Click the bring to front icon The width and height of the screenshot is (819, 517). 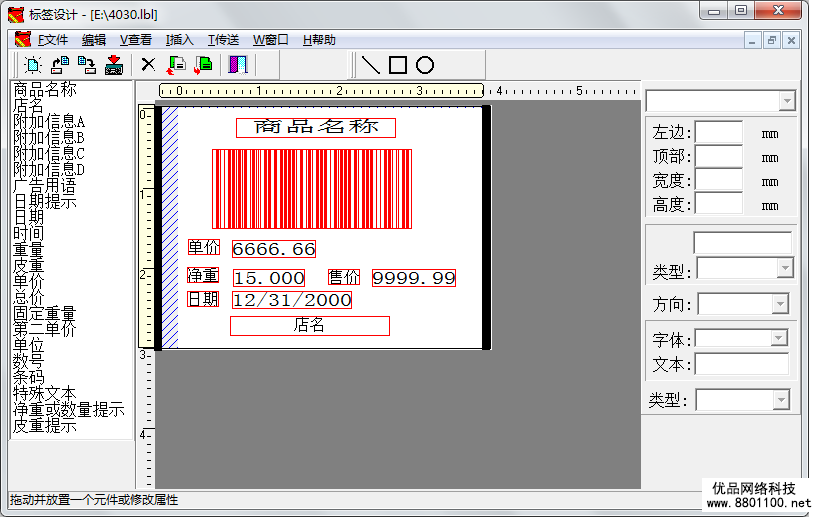[x=176, y=65]
